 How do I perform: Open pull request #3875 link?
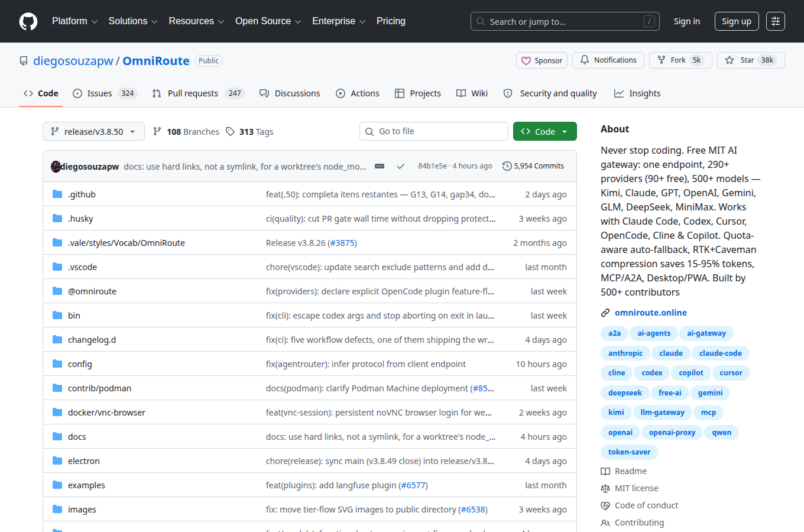(x=342, y=243)
